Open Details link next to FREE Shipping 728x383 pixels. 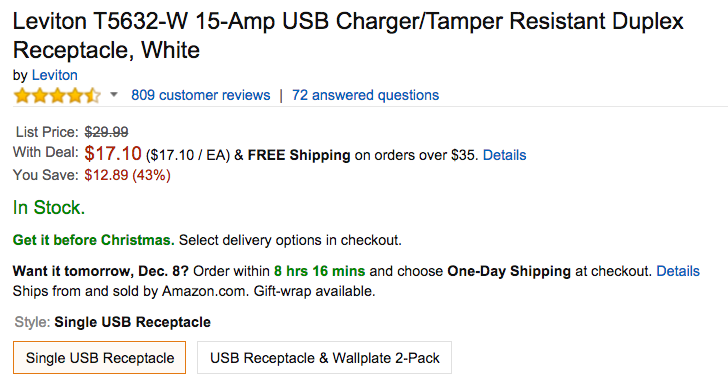[x=505, y=155]
